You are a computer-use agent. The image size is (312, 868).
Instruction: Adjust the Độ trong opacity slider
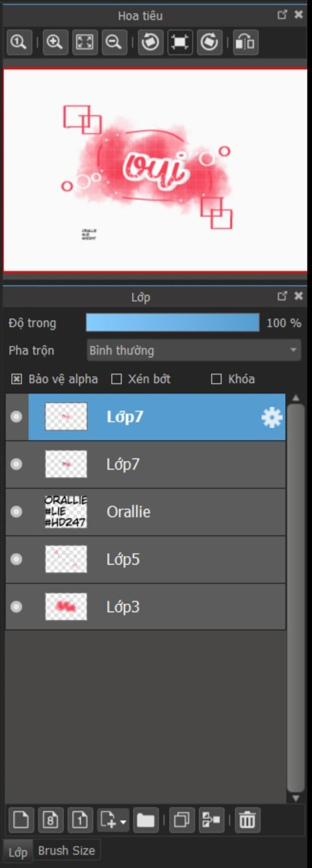(x=172, y=323)
